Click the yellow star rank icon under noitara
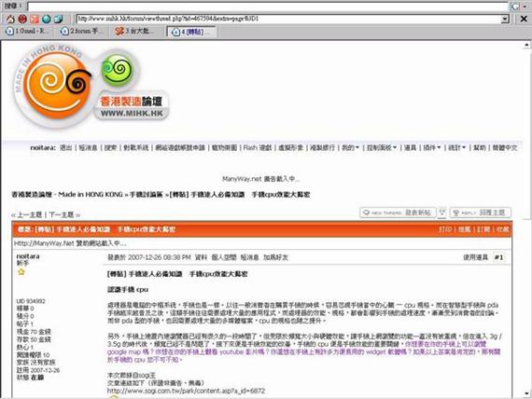The height and width of the screenshot is (399, 532). [x=21, y=271]
